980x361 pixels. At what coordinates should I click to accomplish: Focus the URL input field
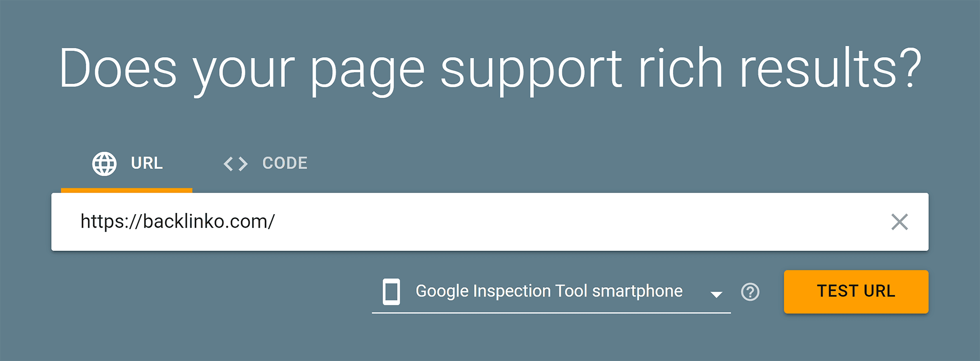point(490,222)
